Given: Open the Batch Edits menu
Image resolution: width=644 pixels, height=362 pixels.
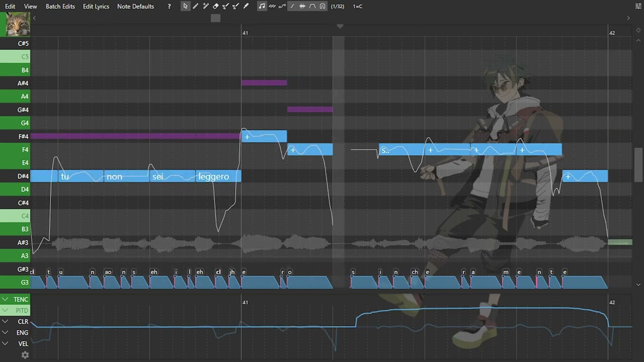Looking at the screenshot, I should 60,7.
